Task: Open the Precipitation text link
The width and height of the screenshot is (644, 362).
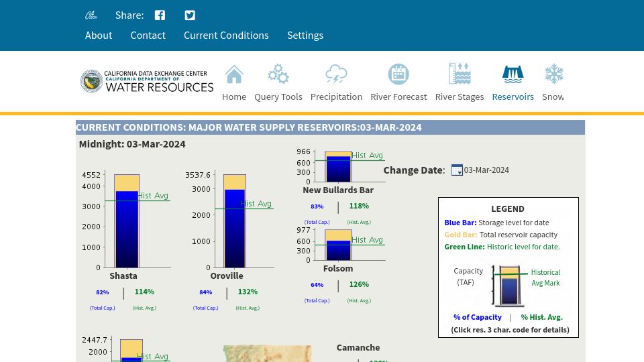Action: pyautogui.click(x=336, y=97)
